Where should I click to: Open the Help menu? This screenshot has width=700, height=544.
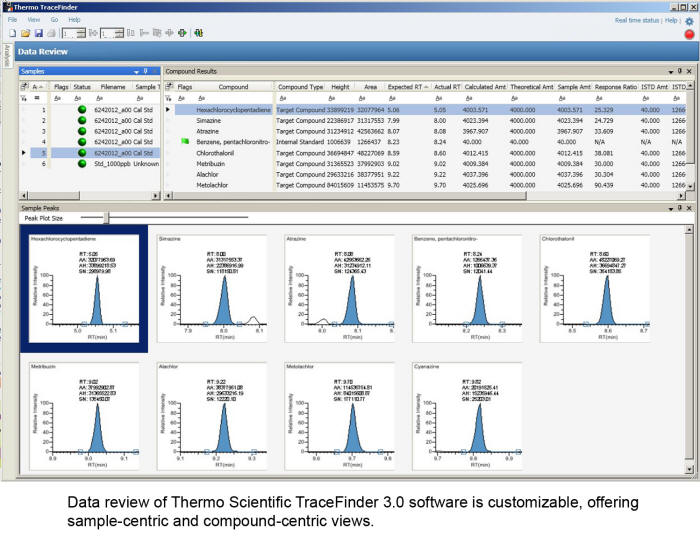(x=74, y=20)
